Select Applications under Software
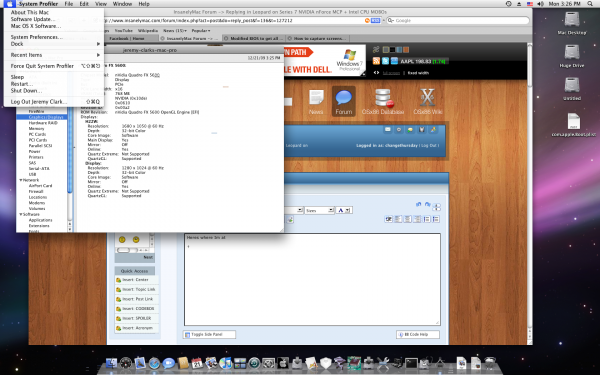Image resolution: width=600 pixels, height=375 pixels. [x=40, y=220]
